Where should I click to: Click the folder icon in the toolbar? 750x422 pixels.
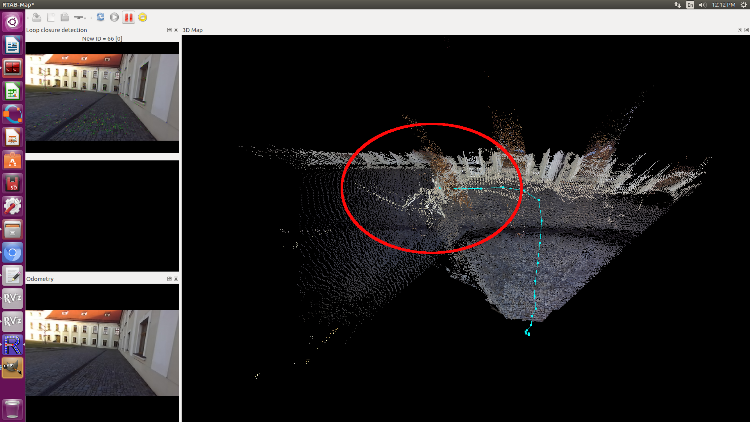64,17
